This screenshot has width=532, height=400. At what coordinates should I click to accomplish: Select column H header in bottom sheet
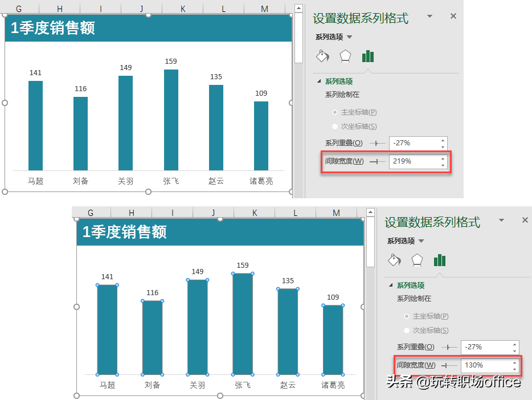point(132,213)
